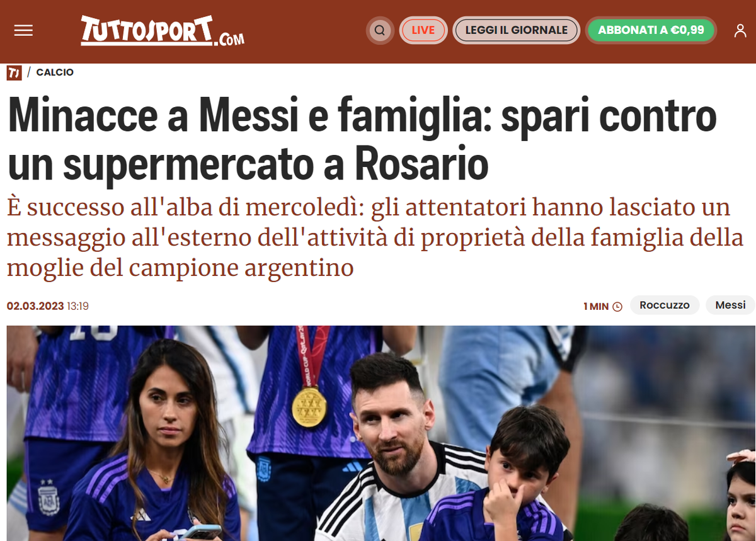
Task: Open the user account profile icon
Action: (740, 30)
